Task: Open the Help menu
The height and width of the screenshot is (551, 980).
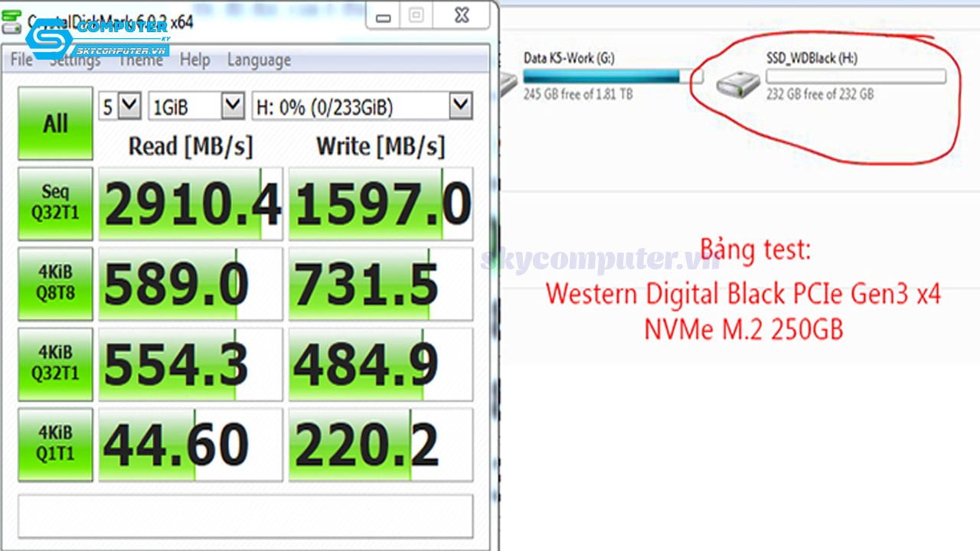Action: tap(195, 60)
